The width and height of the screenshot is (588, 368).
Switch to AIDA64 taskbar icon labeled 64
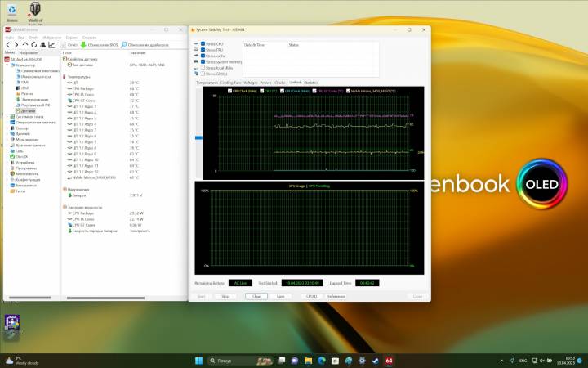[389, 361]
